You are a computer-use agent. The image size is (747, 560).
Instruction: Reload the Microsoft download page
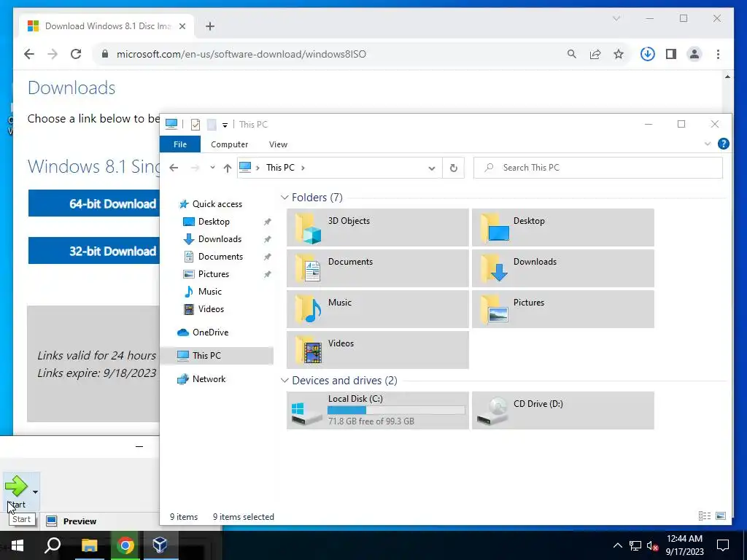[x=76, y=54]
